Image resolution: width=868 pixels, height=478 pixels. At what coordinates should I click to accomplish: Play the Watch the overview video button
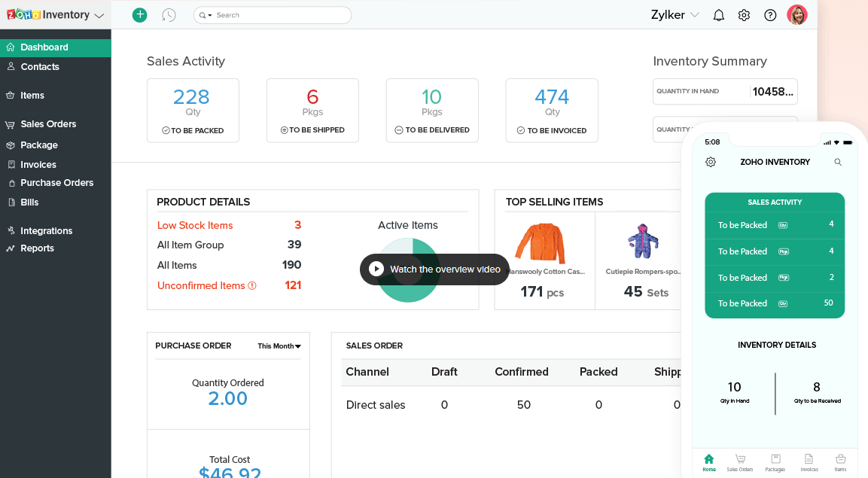coord(434,269)
